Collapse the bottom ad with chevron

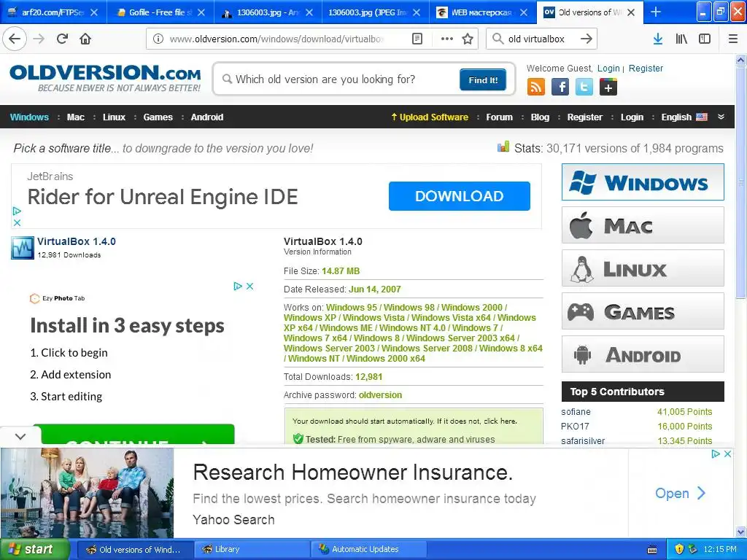(x=20, y=436)
